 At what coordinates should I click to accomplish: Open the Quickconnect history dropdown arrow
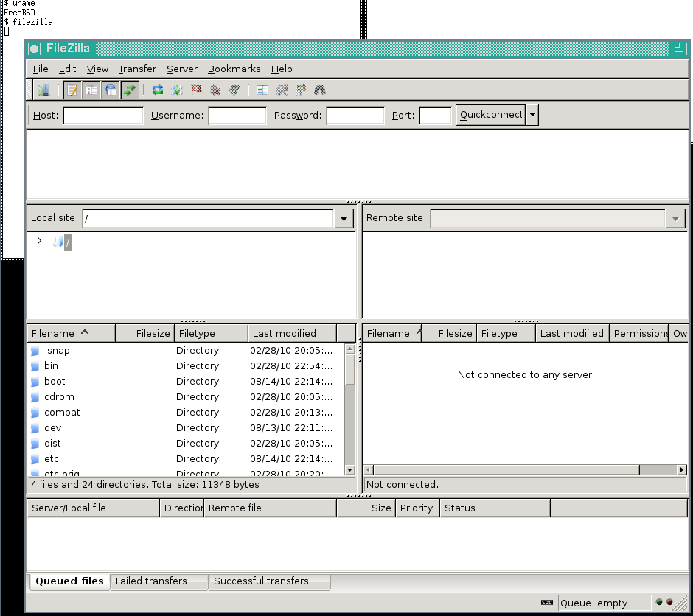(532, 115)
